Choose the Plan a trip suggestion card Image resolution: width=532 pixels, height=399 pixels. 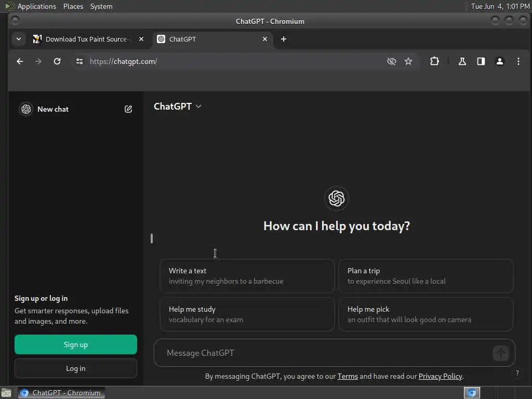pyautogui.click(x=426, y=276)
